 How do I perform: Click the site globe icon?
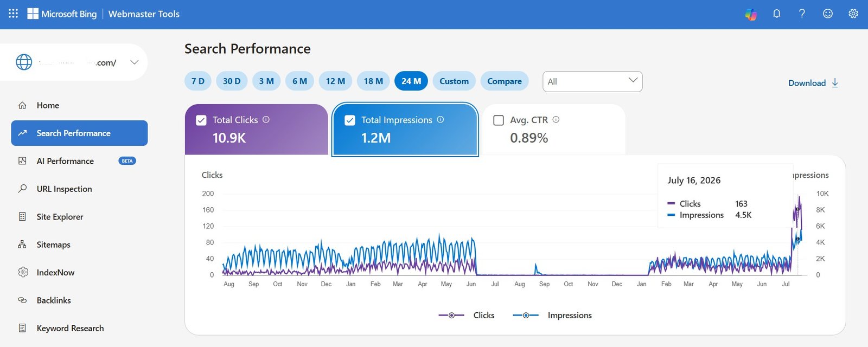[24, 62]
